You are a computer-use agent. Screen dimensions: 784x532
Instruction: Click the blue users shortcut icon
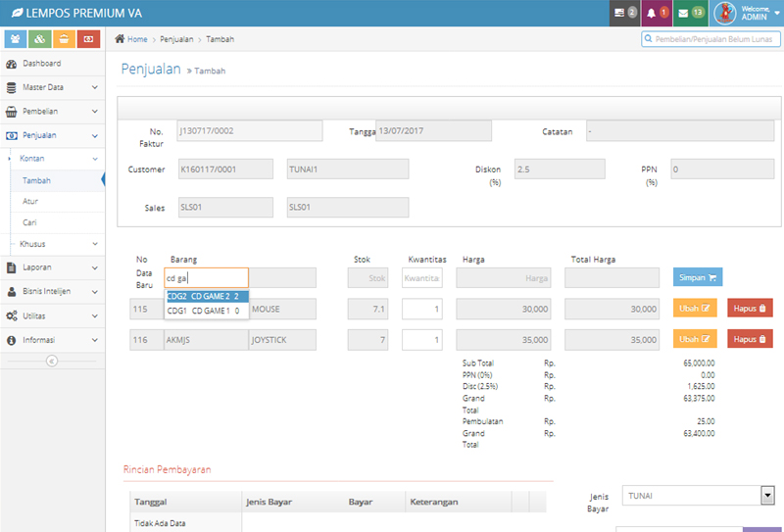coord(16,39)
